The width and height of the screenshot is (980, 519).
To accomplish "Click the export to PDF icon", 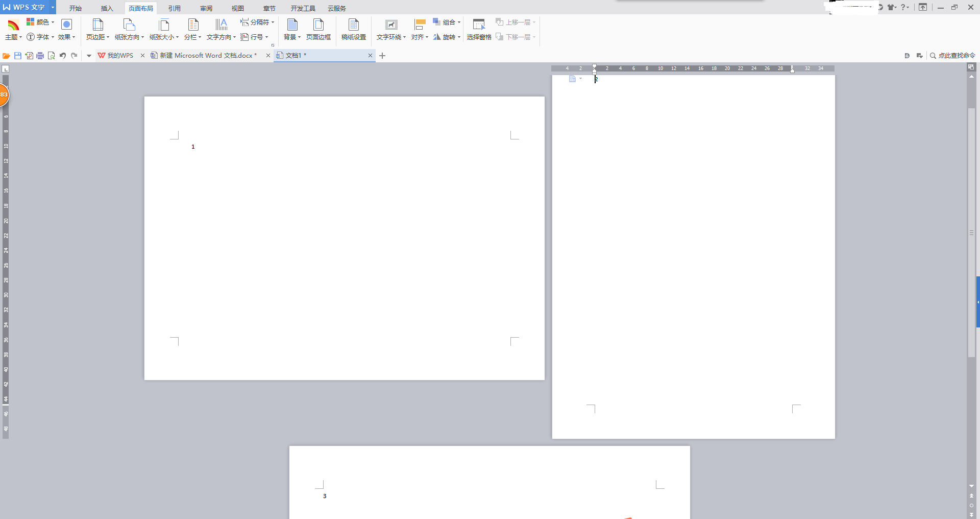I will click(29, 56).
